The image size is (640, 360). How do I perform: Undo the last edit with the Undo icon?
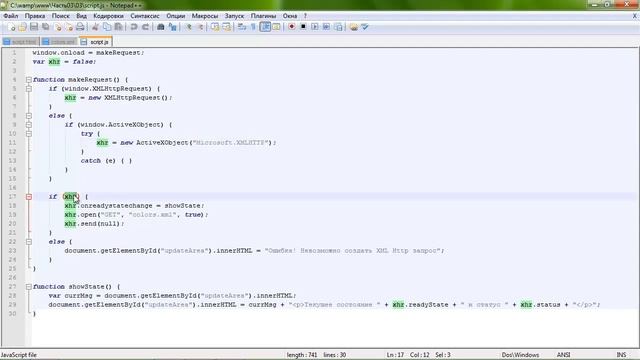133,27
